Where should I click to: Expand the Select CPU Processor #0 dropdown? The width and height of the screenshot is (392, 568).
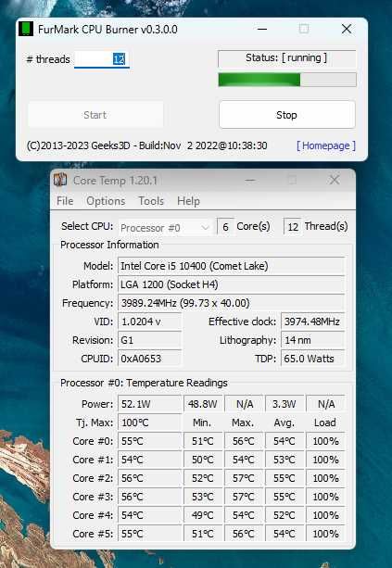point(164,228)
